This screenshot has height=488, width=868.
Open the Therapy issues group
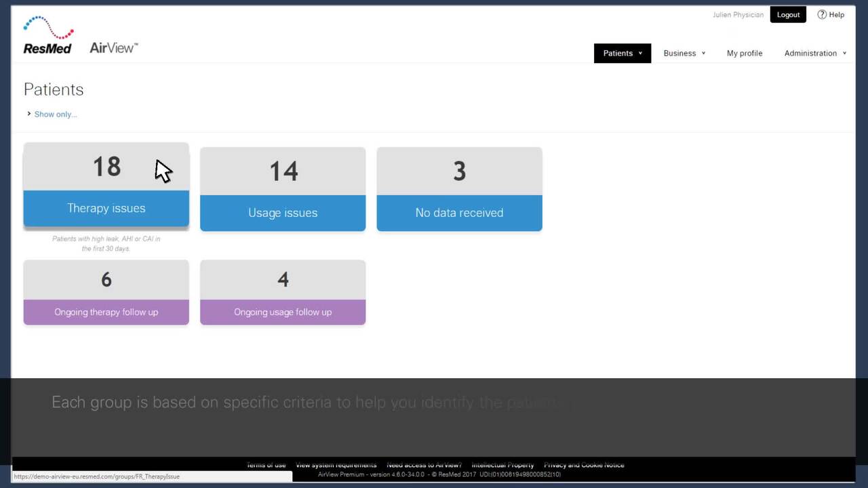coord(106,184)
